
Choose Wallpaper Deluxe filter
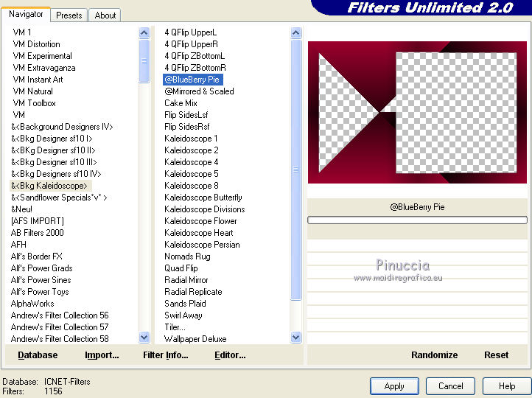(195, 338)
